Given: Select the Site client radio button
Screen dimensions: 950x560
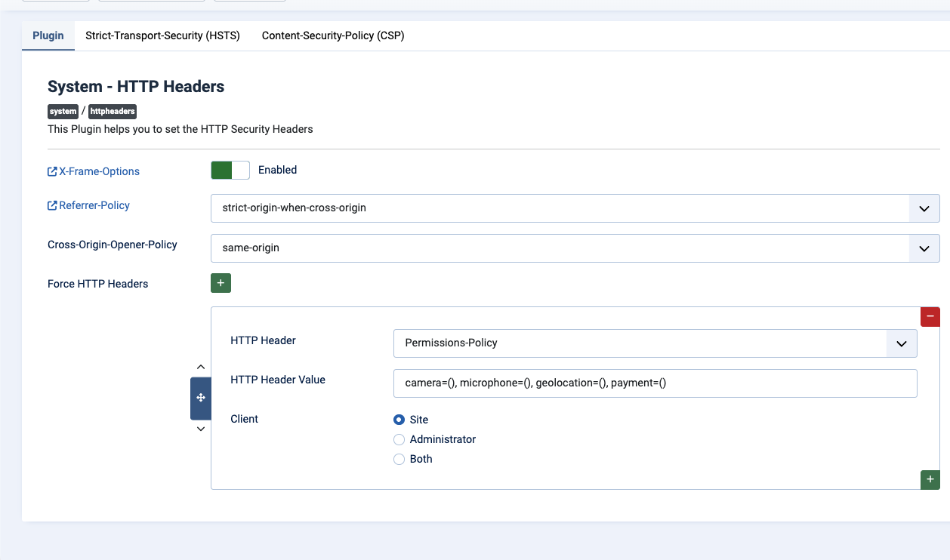Looking at the screenshot, I should click(x=399, y=420).
